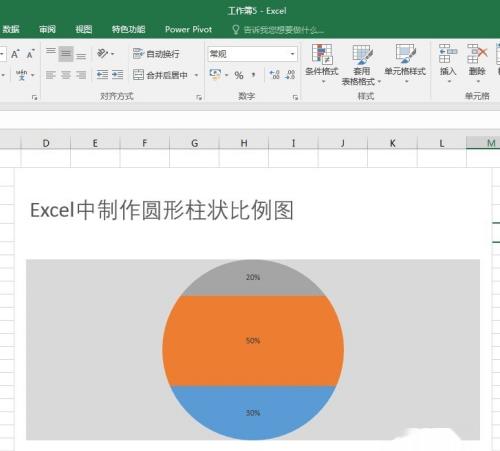This screenshot has height=451, width=500.
Task: Open 单元格样式 cell styles
Action: (405, 63)
